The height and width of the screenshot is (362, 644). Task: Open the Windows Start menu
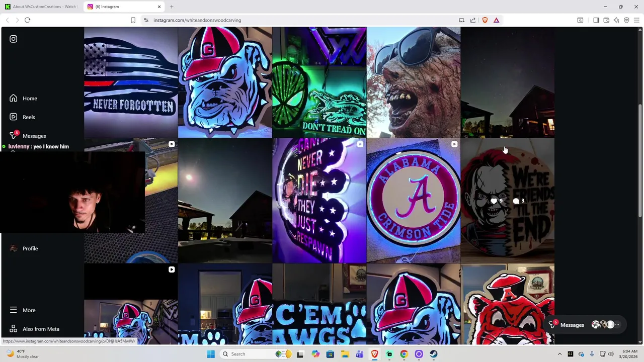211,354
